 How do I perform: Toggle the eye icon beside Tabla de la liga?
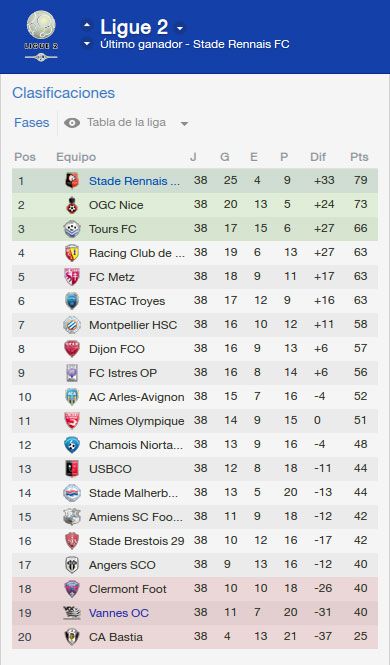click(x=72, y=123)
